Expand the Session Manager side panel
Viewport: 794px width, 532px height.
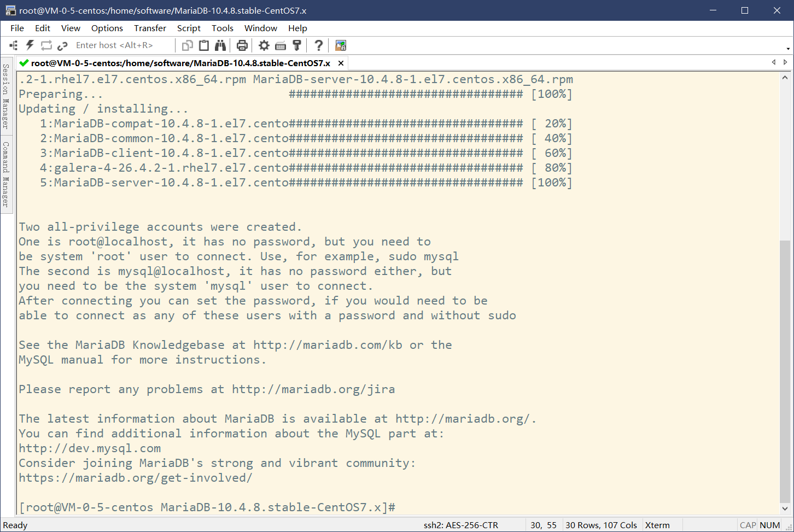point(6,96)
